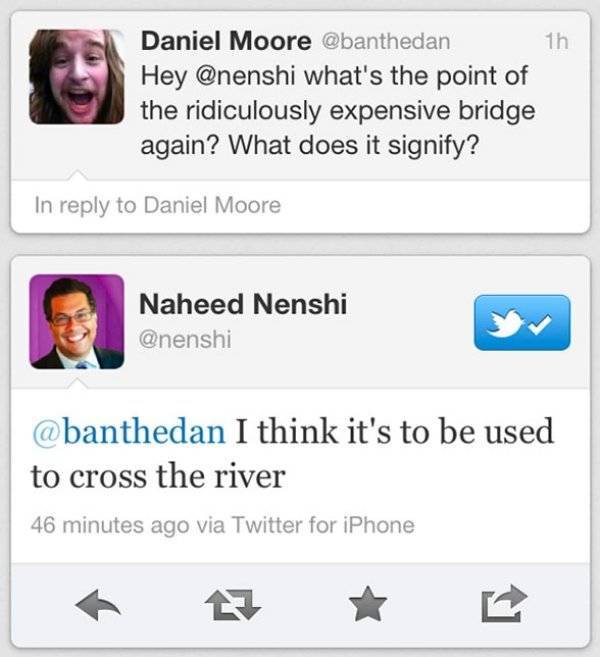Open Naheed Nenshi's profile photo
Screen dimensions: 600x657
[77, 322]
